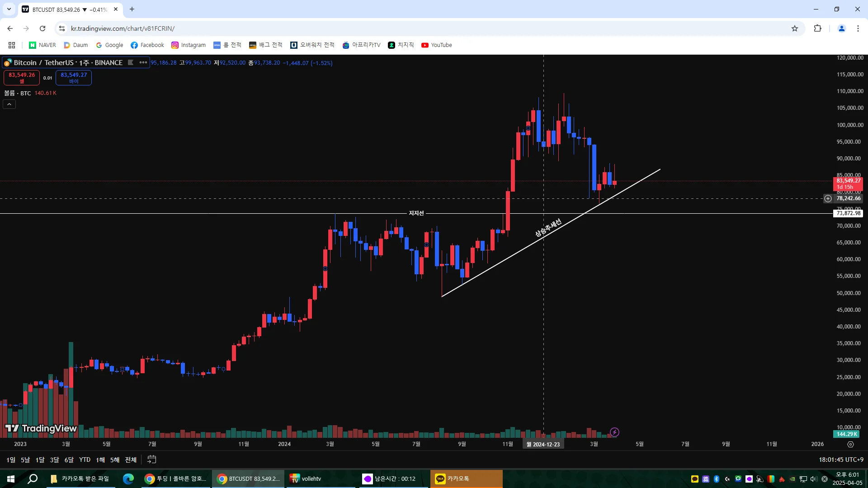Click the chart settings gear icon

pyautogui.click(x=850, y=444)
